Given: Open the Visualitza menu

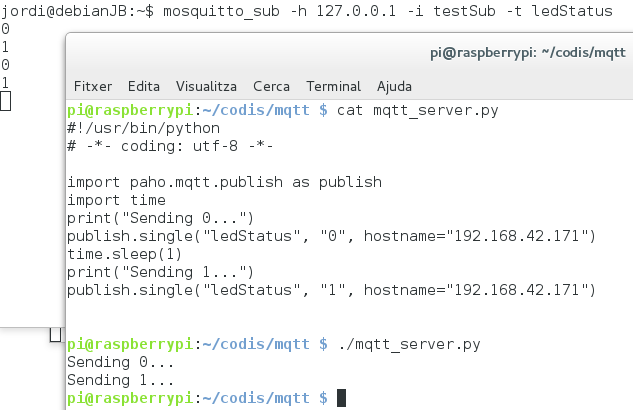Looking at the screenshot, I should 206,86.
